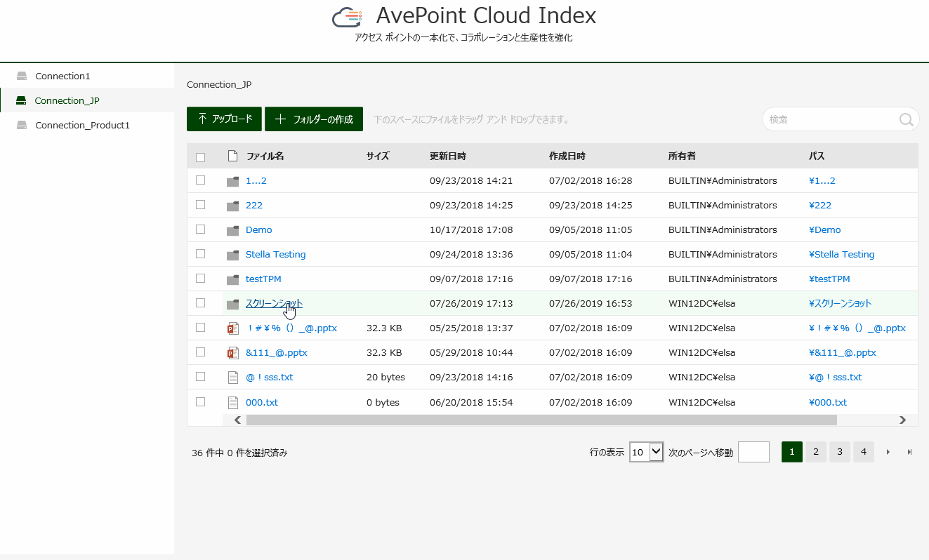Select Connection_JP in the sidebar
The width and height of the screenshot is (929, 560).
pos(87,100)
